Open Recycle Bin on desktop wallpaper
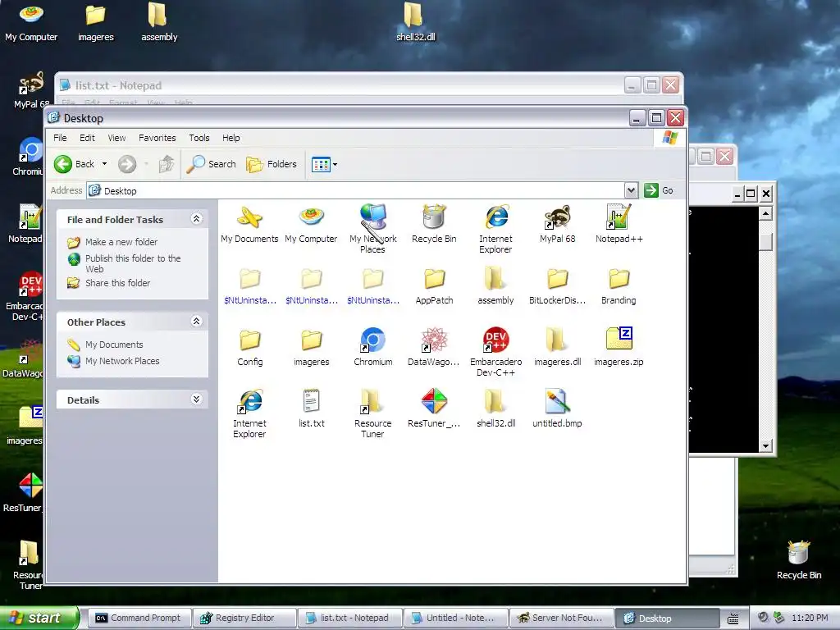The width and height of the screenshot is (840, 630). point(798,560)
